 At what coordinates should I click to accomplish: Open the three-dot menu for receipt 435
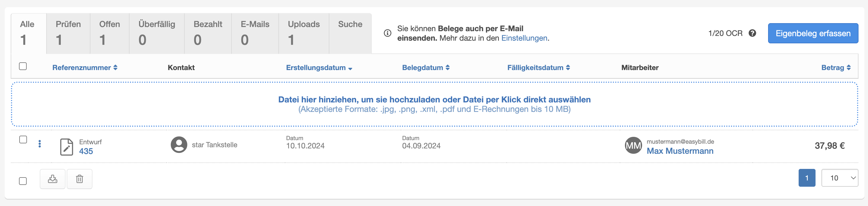click(40, 144)
